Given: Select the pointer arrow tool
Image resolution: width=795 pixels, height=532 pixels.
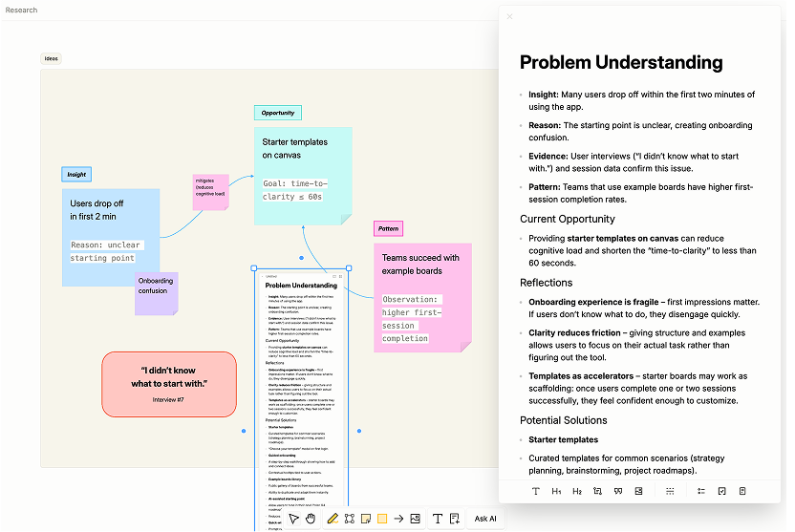Looking at the screenshot, I should [x=294, y=519].
